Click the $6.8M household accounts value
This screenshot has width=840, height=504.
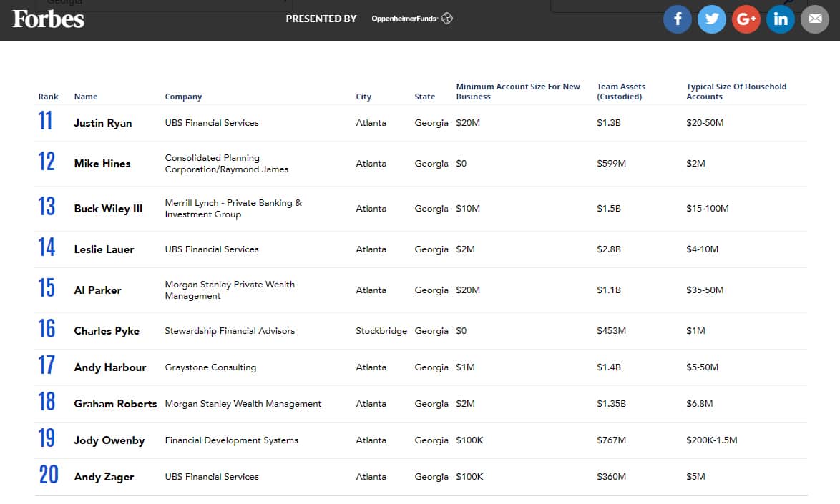(699, 404)
